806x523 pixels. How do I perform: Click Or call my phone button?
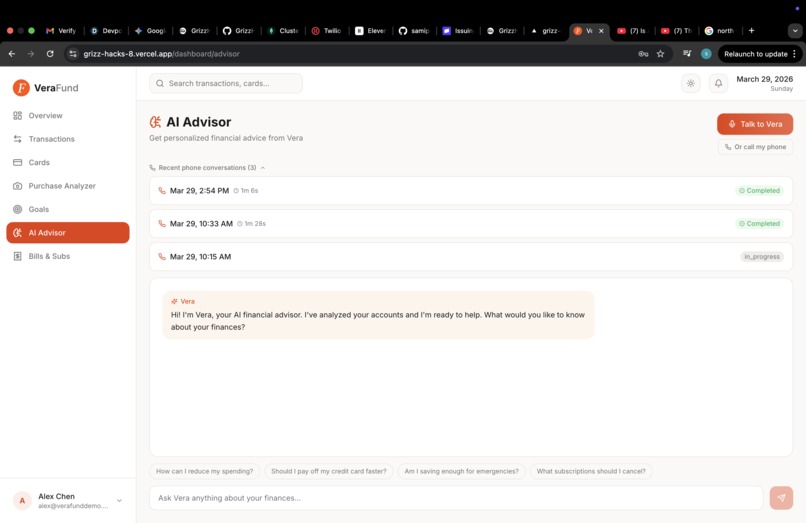pyautogui.click(x=755, y=147)
